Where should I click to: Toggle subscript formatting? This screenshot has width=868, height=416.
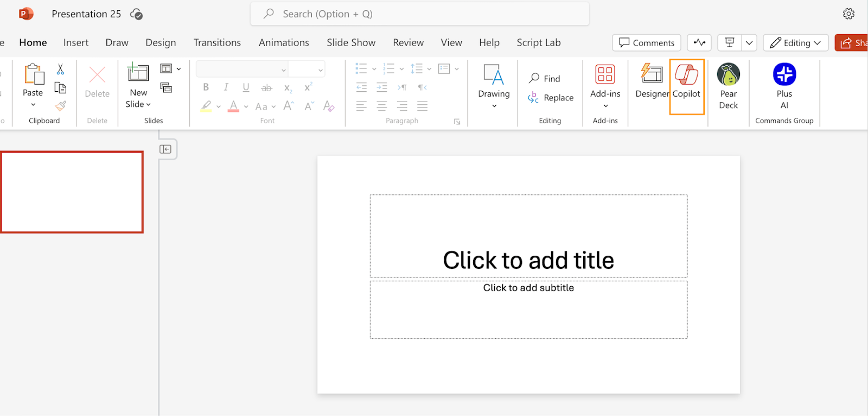(288, 88)
